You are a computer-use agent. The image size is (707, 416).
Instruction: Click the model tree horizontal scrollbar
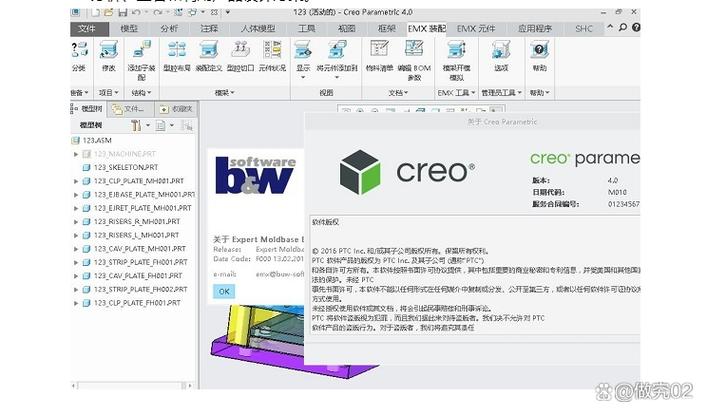[x=132, y=386]
